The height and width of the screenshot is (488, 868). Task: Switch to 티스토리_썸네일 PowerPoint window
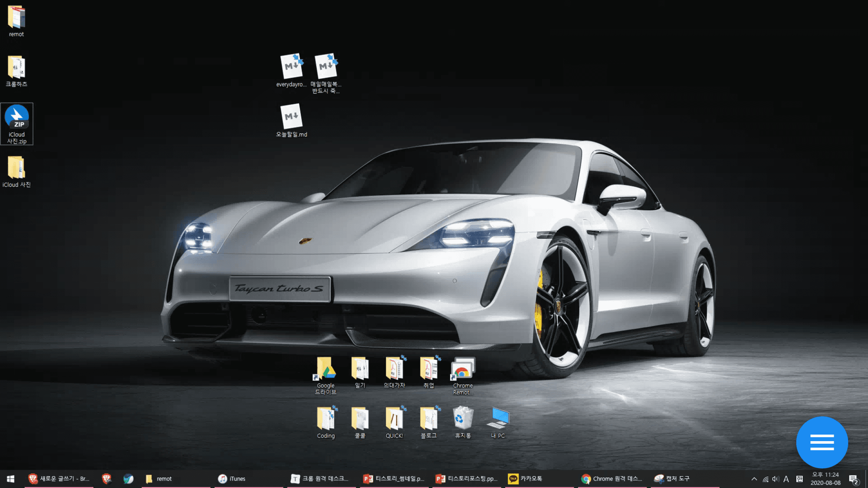394,478
